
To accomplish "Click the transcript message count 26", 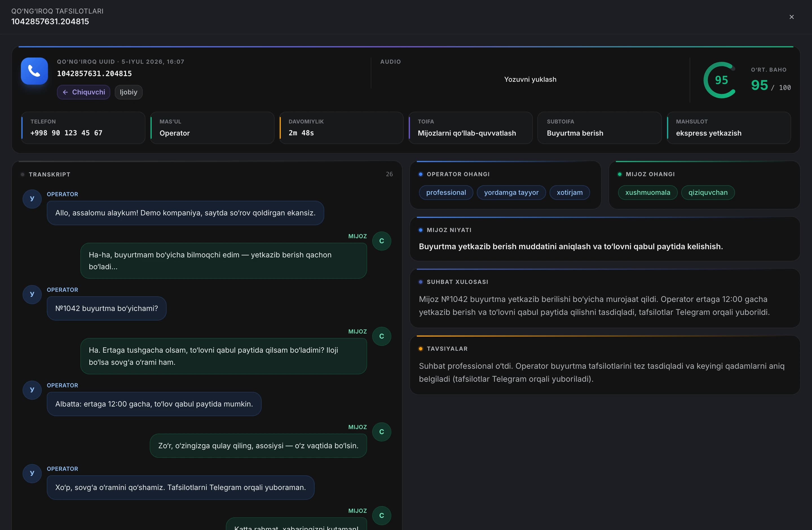I will (x=389, y=174).
